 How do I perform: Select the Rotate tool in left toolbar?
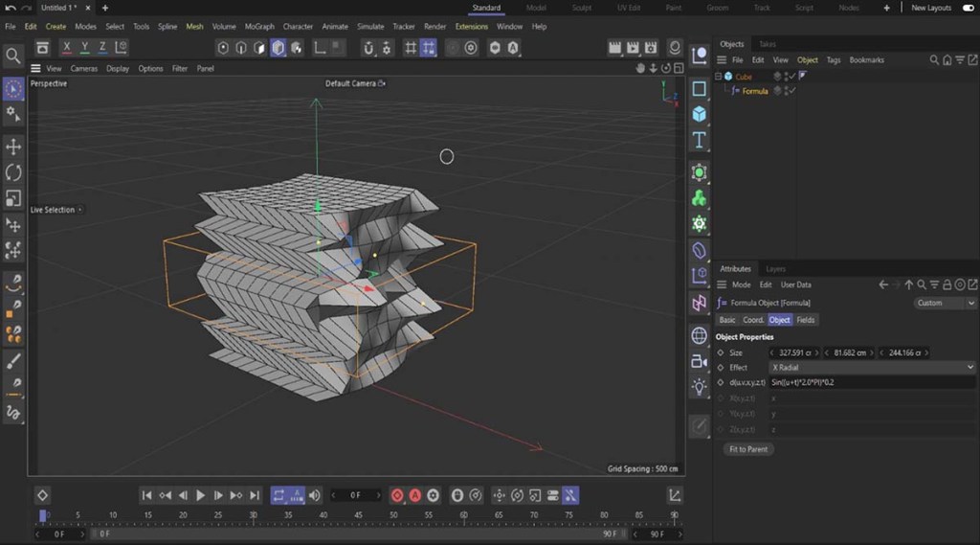pyautogui.click(x=13, y=172)
